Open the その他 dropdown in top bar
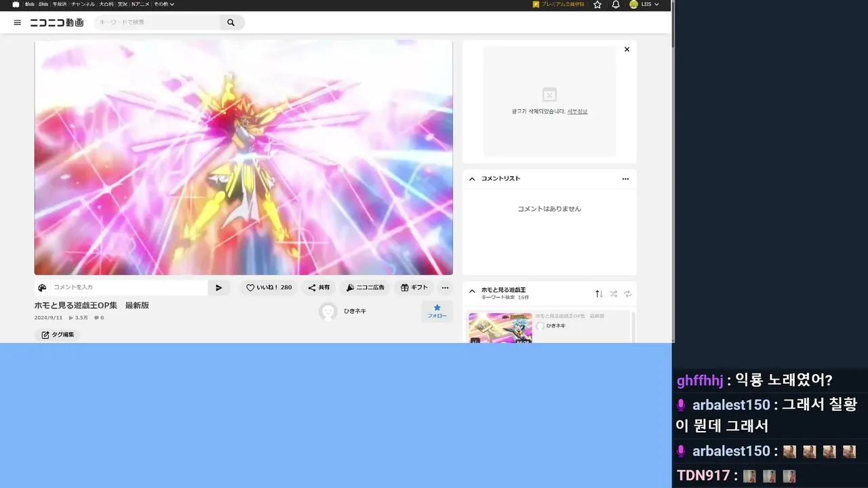The width and height of the screenshot is (868, 488). tap(163, 4)
